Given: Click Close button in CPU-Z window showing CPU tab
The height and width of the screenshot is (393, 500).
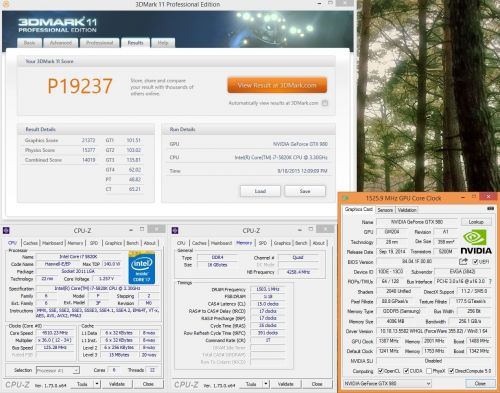Looking at the screenshot, I should 148,384.
